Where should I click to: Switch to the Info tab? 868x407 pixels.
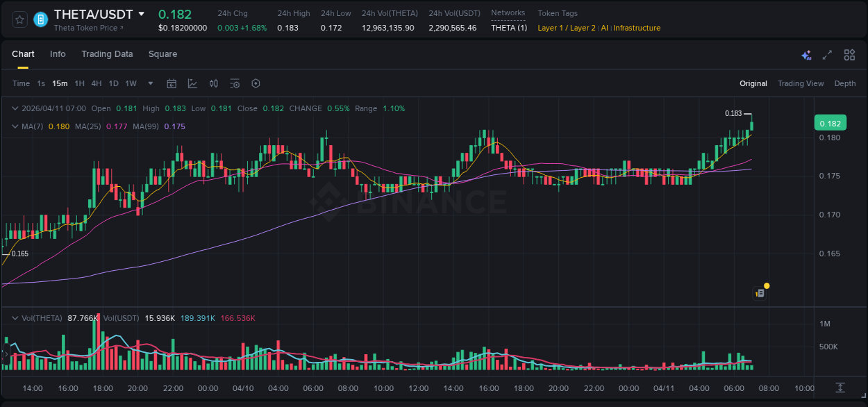pyautogui.click(x=58, y=54)
